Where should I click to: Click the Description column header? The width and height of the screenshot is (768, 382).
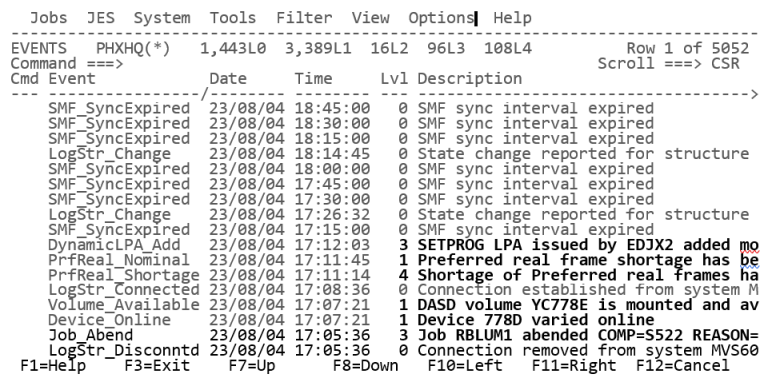[470, 79]
